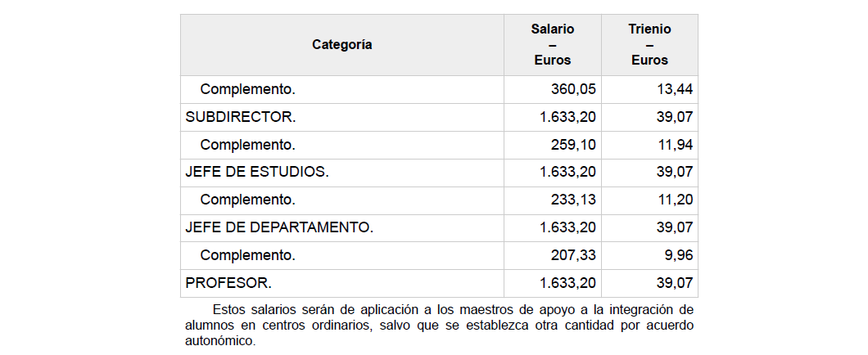This screenshot has width=868, height=355.
Task: Click the paragraph starting 'Estos salarios serán'
Action: (440, 326)
